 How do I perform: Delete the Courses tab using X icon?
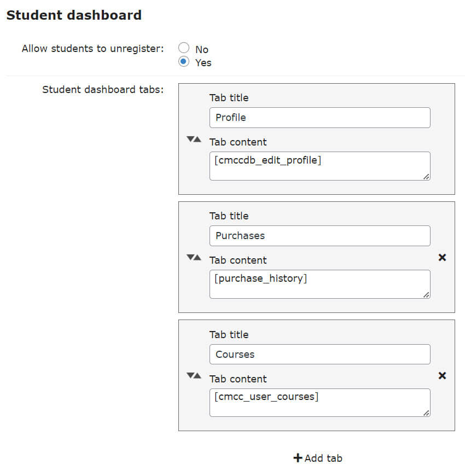(x=443, y=375)
